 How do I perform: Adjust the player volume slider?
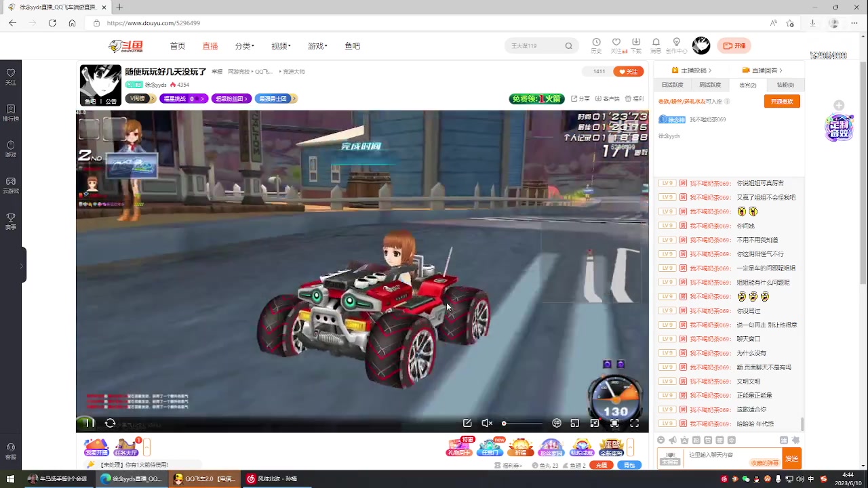(522, 423)
